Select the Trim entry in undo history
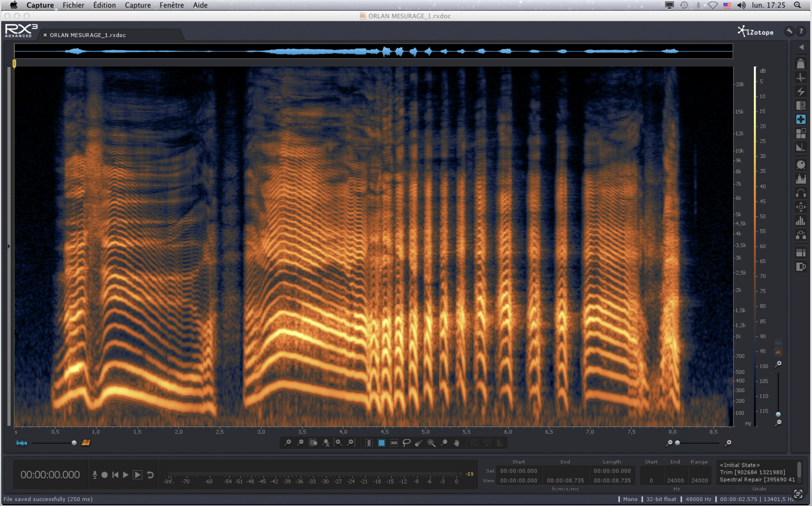The height and width of the screenshot is (506, 812). pyautogui.click(x=752, y=472)
